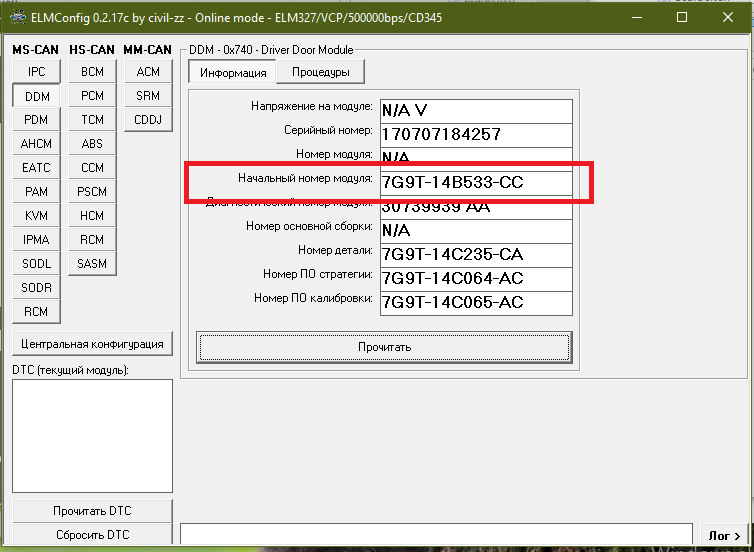This screenshot has height=552, width=754.
Task: Open the IPMA module
Action: pos(37,240)
